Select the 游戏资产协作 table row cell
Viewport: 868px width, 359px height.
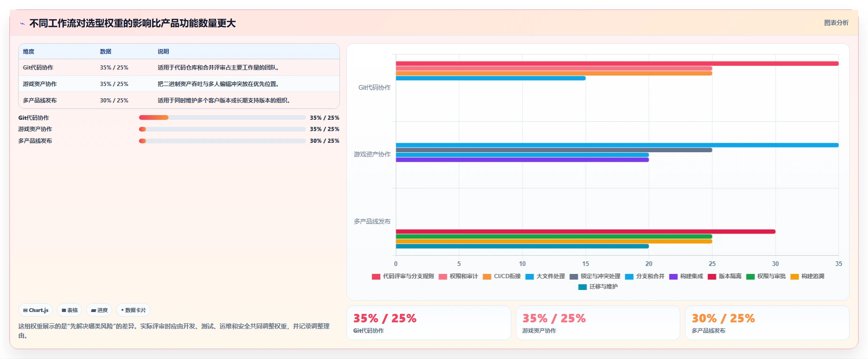point(40,84)
